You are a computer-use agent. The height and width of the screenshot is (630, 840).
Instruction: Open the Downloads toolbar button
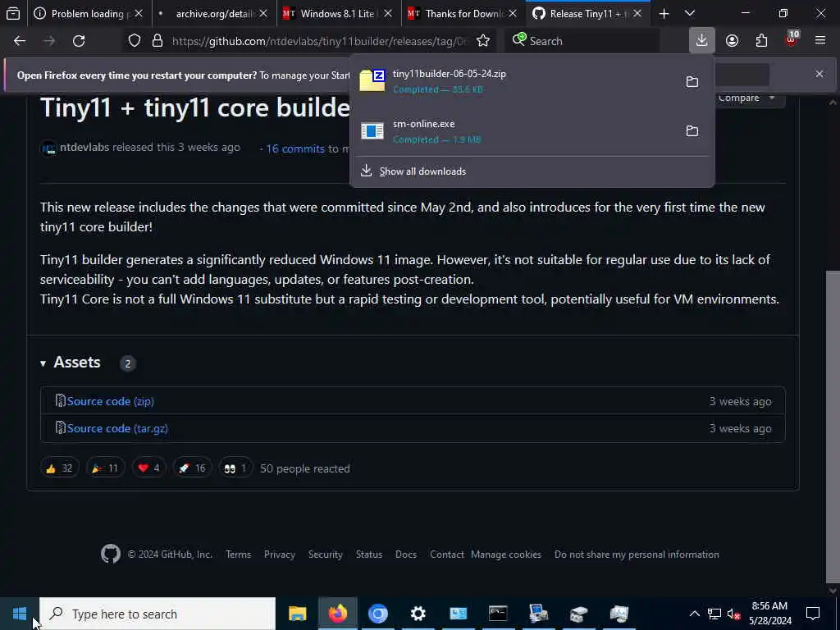pos(702,41)
